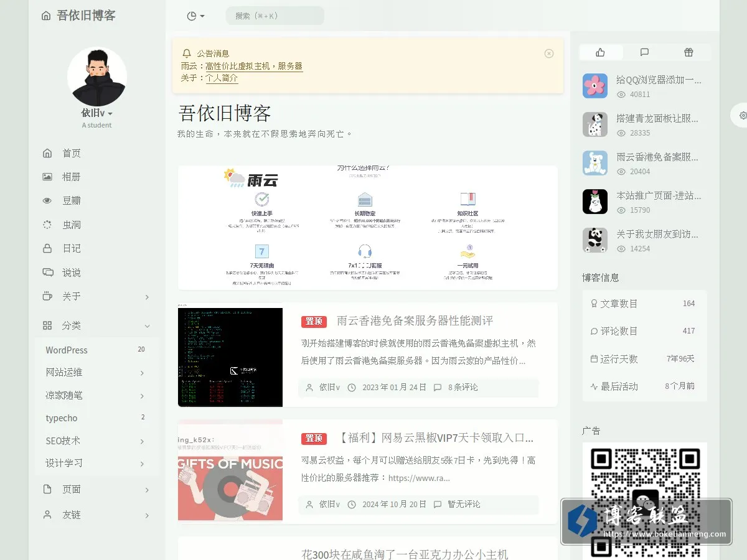This screenshot has width=747, height=560.
Task: Switch to the comments bubble tab
Action: [644, 52]
